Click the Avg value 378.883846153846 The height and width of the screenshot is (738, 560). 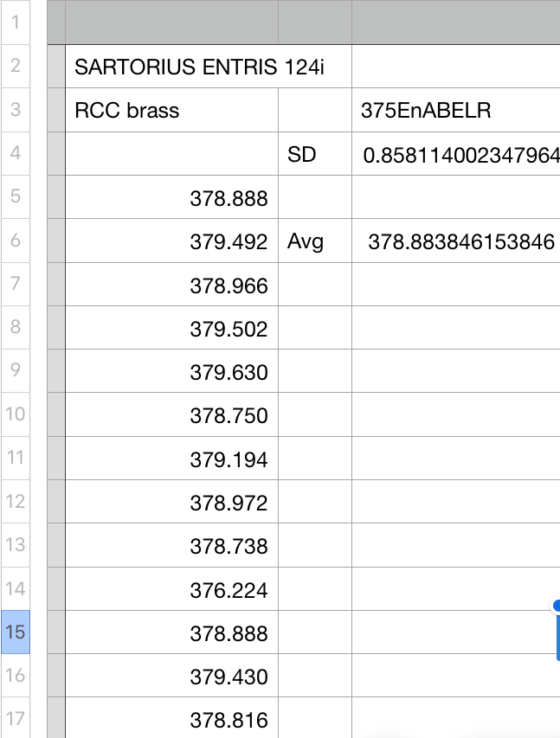[x=459, y=241]
